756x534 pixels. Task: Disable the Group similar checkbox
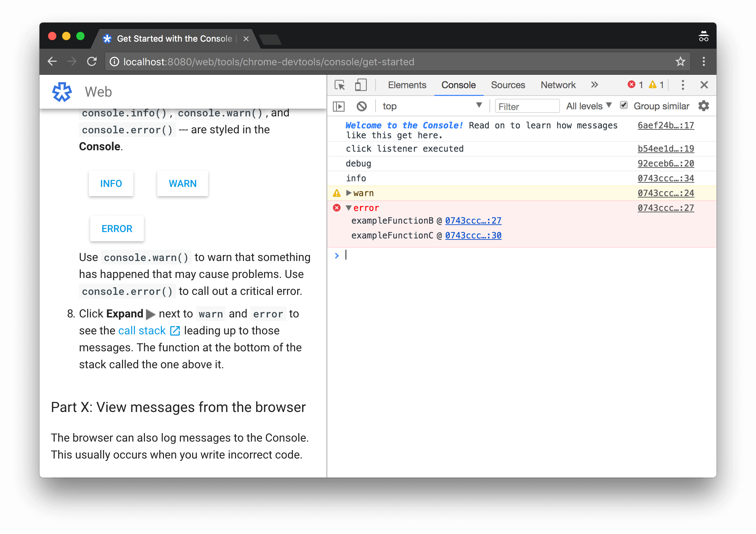pos(624,105)
